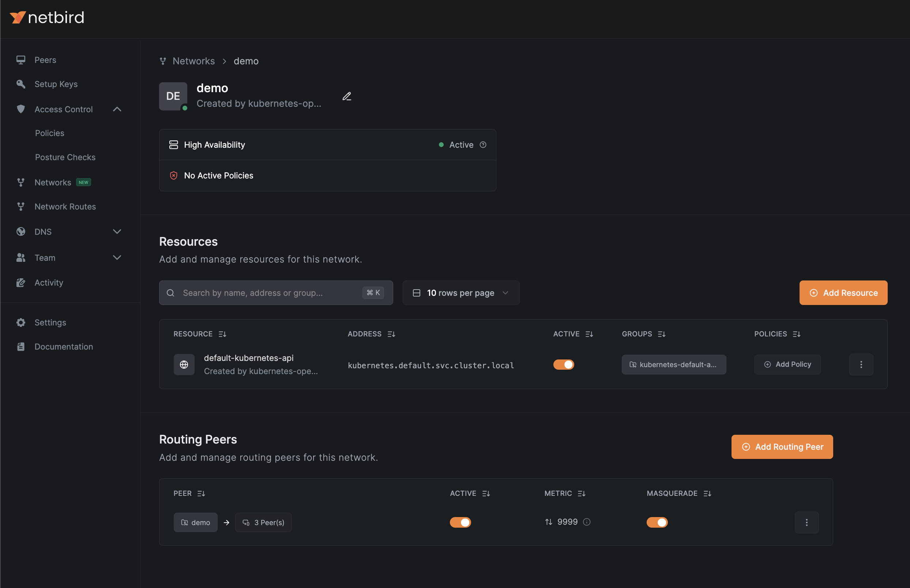Open the Peers page in sidebar

45,60
